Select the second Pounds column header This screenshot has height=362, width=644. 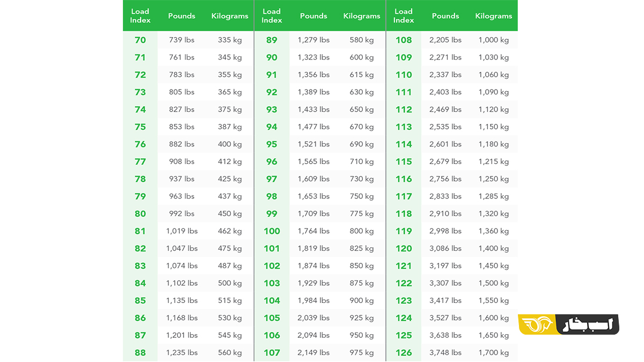[313, 16]
